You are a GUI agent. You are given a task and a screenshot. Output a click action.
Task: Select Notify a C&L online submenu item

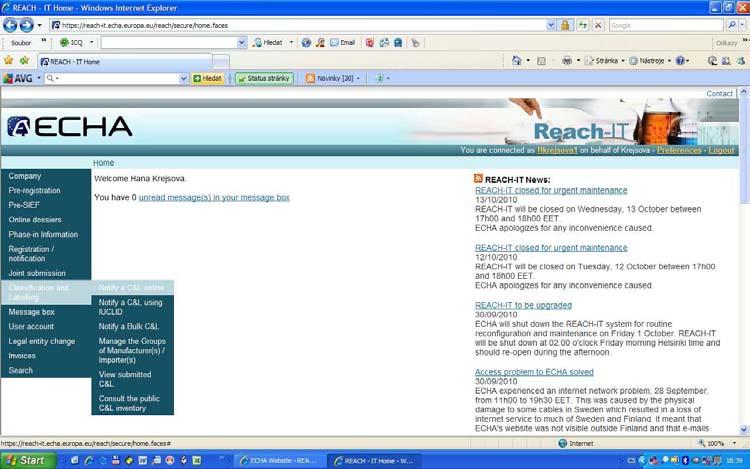132,287
